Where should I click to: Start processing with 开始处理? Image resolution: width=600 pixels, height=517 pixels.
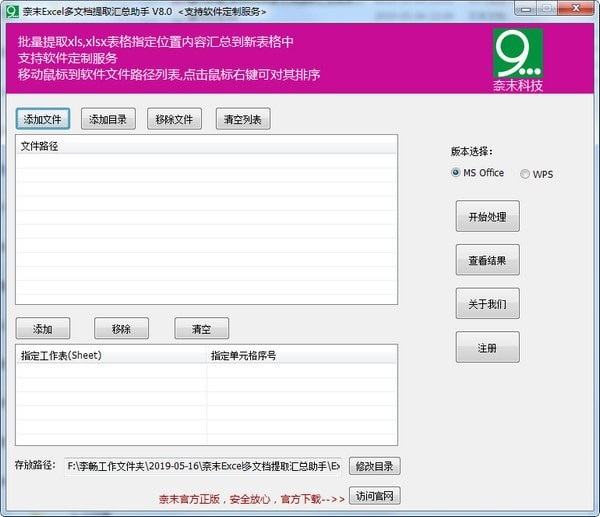pyautogui.click(x=487, y=216)
